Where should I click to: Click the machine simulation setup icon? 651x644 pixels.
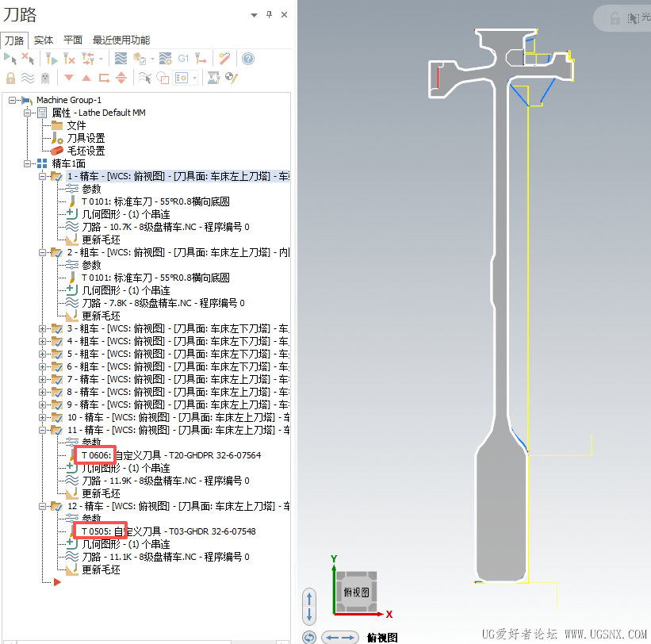(x=213, y=78)
